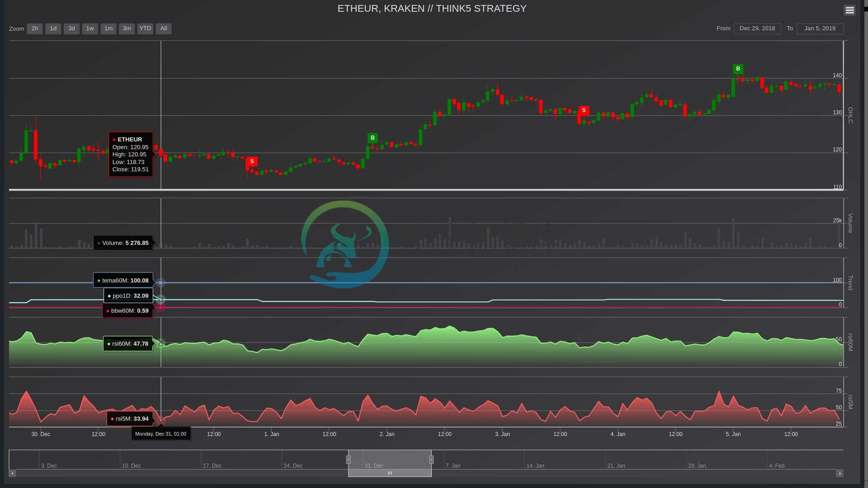Set zoom range to 1m
Viewport: 868px width, 488px height.
108,28
